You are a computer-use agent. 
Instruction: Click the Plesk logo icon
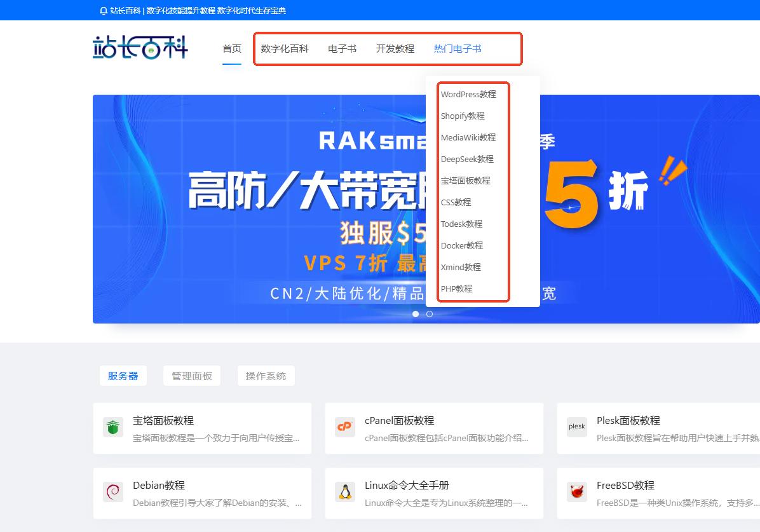click(x=576, y=428)
